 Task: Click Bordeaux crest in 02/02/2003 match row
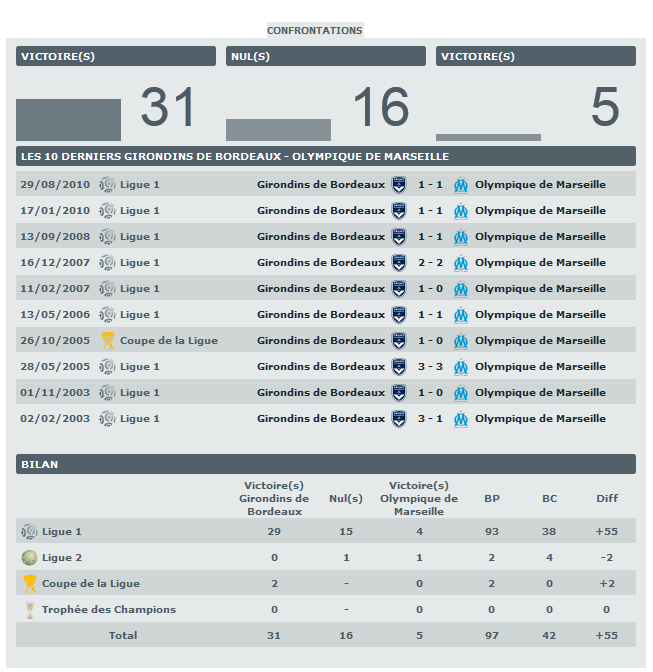(399, 419)
